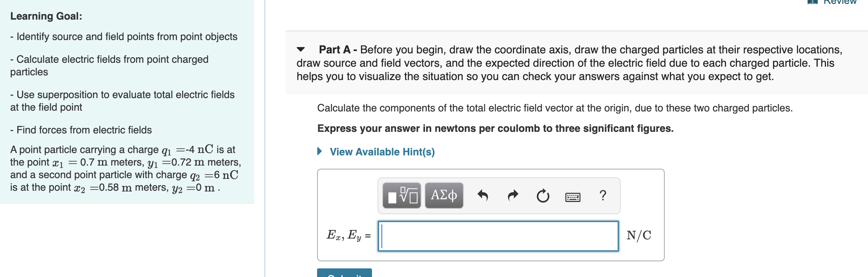This screenshot has height=277, width=868.
Task: Select the blue cursor in the answer box
Action: coord(381,236)
